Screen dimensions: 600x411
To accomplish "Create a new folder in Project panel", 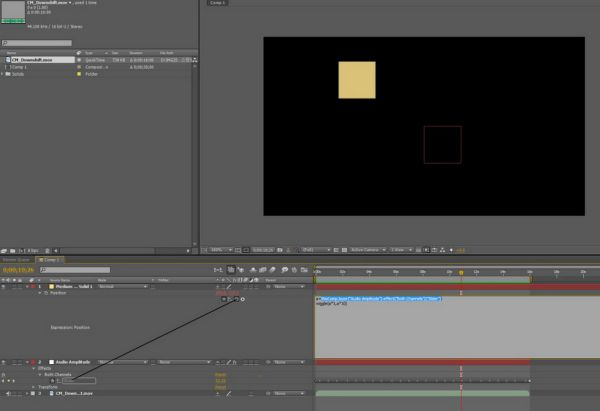I will [13, 251].
